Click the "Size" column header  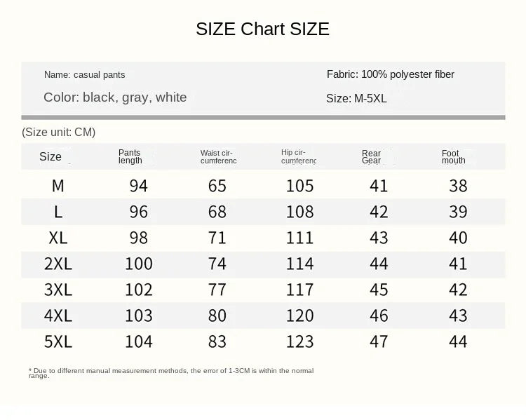(50, 157)
